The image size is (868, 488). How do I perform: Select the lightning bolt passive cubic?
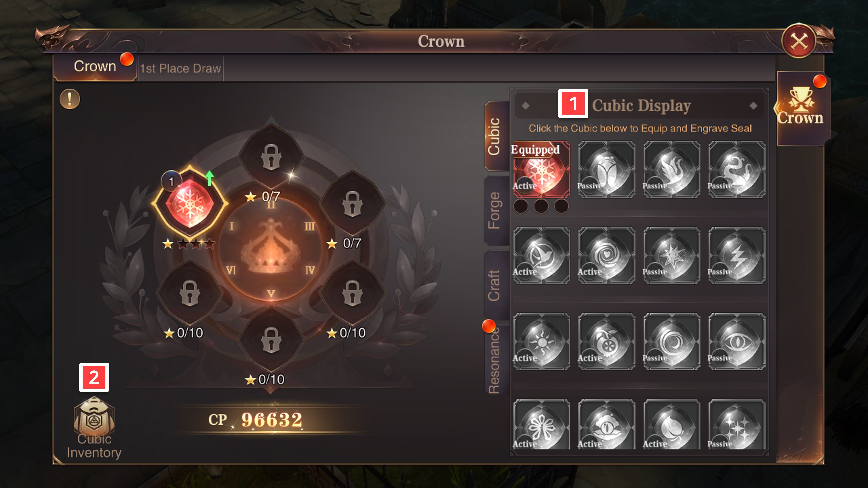[x=736, y=256]
